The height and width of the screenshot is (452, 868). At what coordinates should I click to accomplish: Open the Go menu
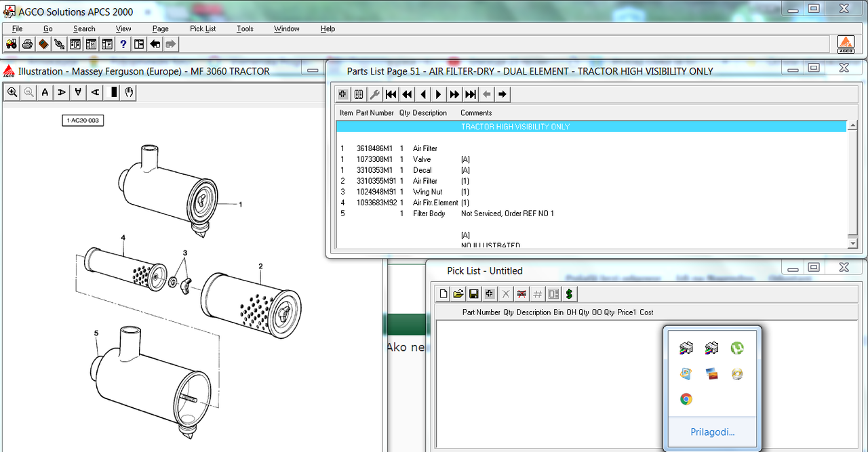point(47,28)
